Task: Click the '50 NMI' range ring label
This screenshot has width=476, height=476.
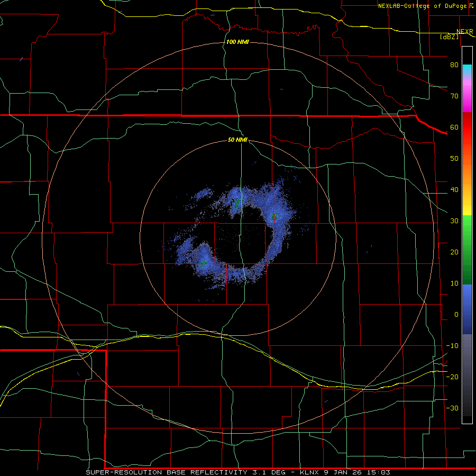Action: pos(237,140)
